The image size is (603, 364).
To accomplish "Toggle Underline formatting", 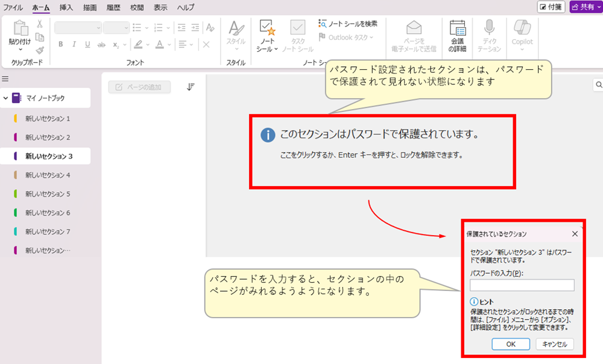I will point(87,45).
